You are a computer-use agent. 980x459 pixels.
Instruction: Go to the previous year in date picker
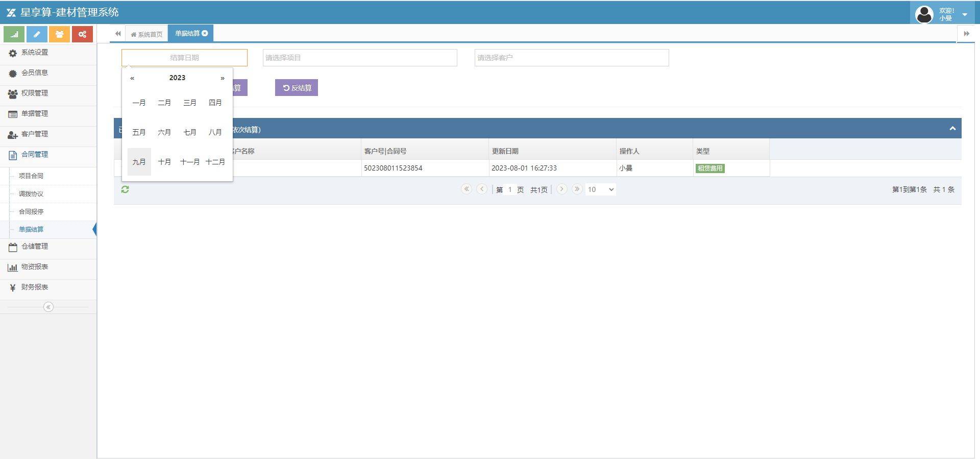point(132,78)
